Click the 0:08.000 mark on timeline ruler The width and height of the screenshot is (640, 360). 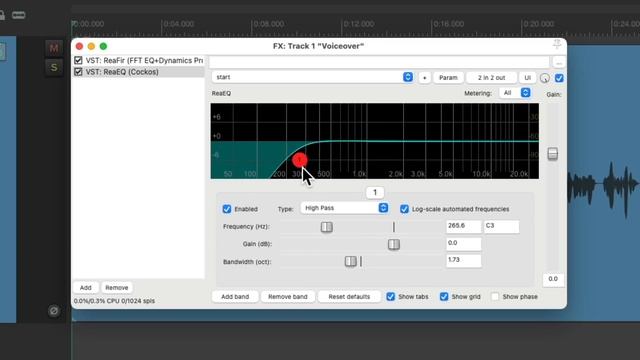click(268, 24)
